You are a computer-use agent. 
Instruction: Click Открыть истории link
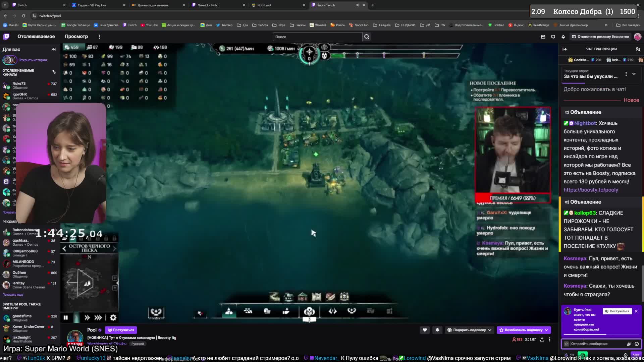[33, 60]
